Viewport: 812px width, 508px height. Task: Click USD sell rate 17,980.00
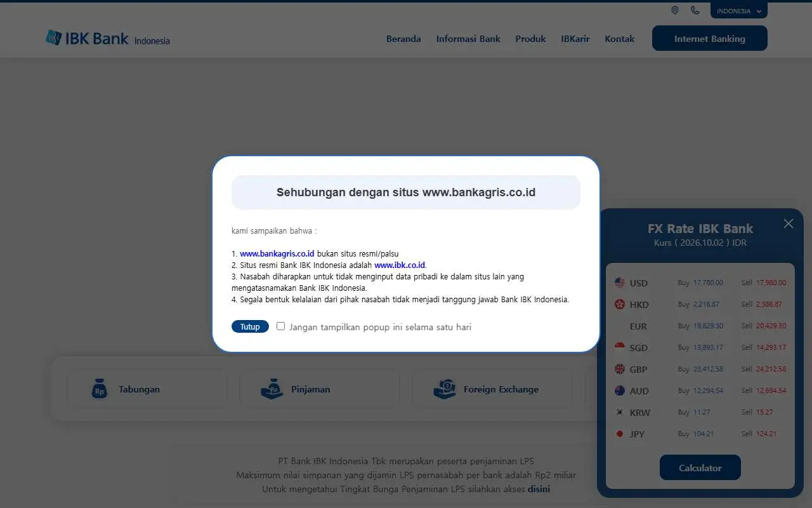coord(771,283)
